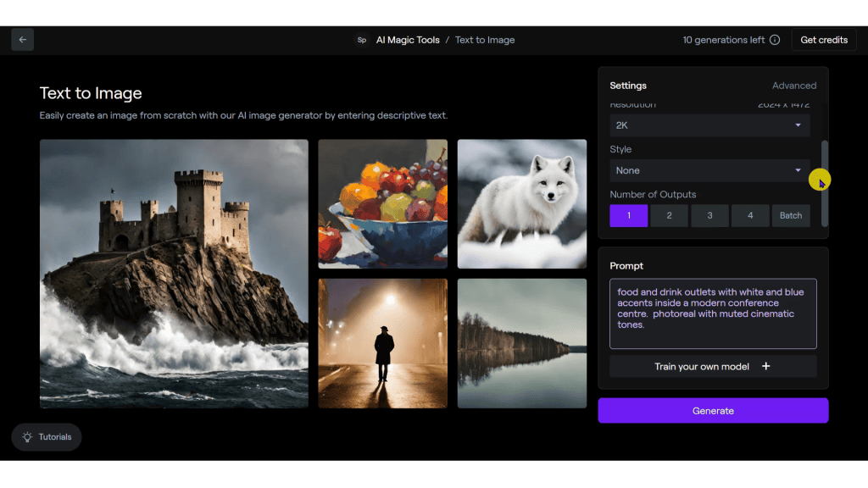Open the Style dropdown showing None
The image size is (868, 488).
click(x=709, y=170)
